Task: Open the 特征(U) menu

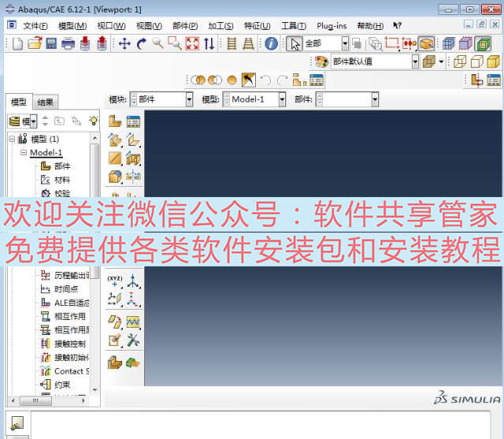Action: pos(258,26)
